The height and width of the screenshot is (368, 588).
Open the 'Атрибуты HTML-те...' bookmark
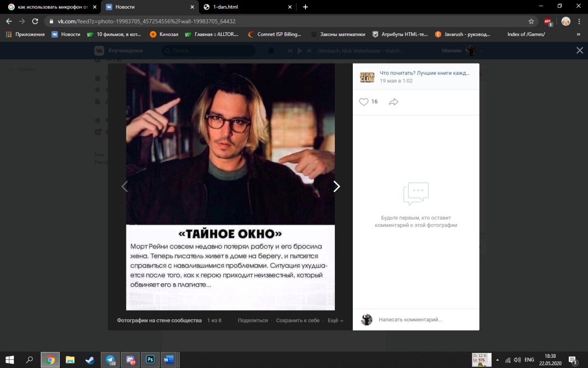point(400,34)
